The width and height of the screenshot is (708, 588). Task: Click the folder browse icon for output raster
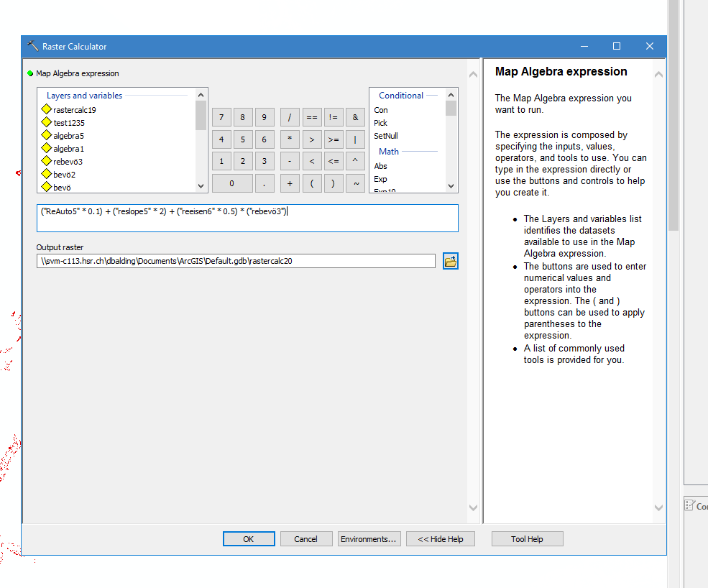point(451,261)
